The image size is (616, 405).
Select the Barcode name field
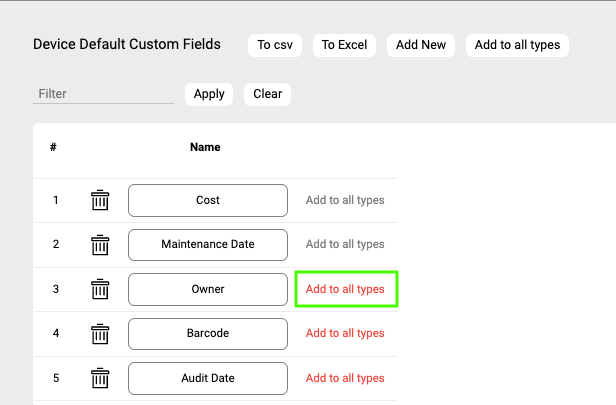[x=208, y=333]
